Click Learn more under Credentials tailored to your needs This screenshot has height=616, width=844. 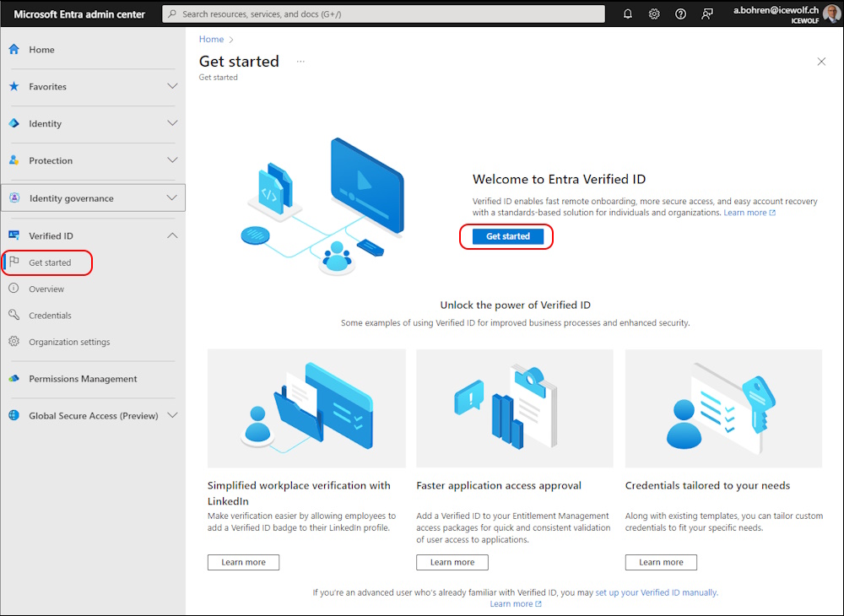pyautogui.click(x=661, y=562)
